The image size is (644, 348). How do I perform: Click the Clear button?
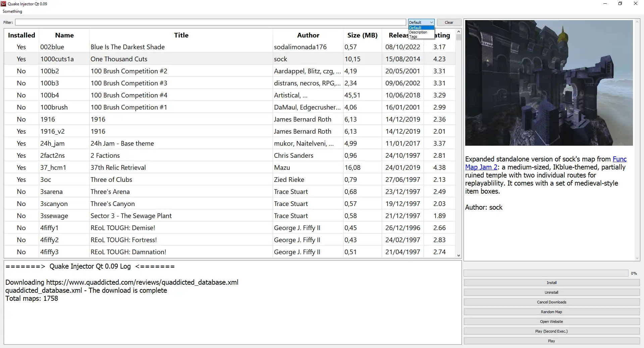tap(449, 22)
